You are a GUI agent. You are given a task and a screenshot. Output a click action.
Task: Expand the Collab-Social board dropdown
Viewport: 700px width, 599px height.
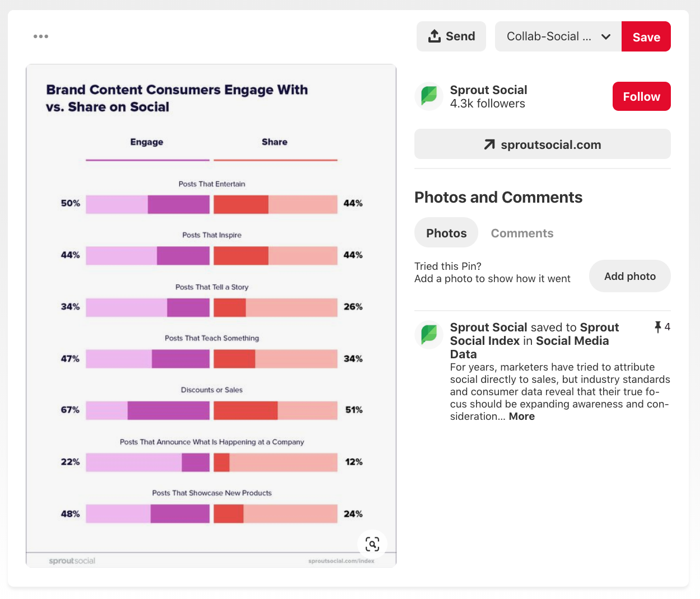(548, 36)
